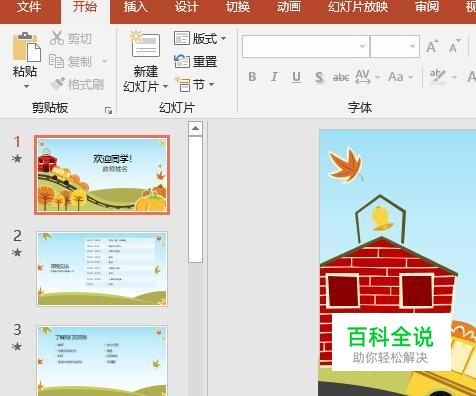Screen dimensions: 476x396
Task: Toggle Strikethrough (abc)
Action: pos(341,77)
